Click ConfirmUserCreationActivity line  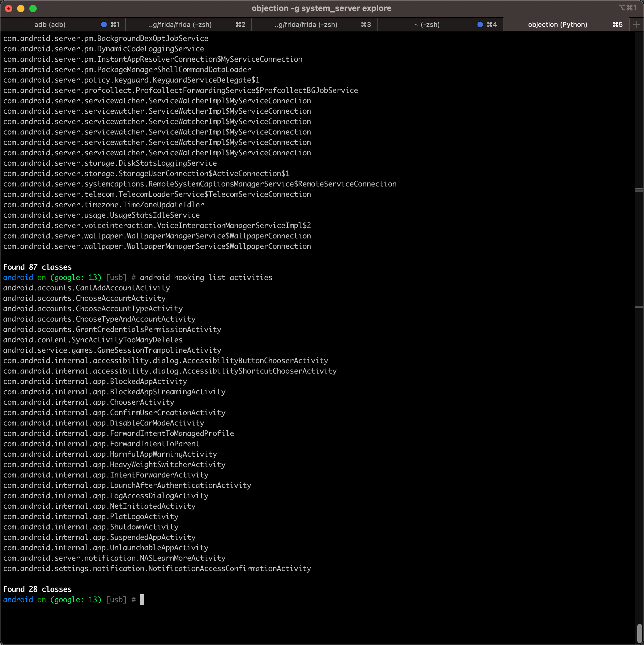pos(115,412)
